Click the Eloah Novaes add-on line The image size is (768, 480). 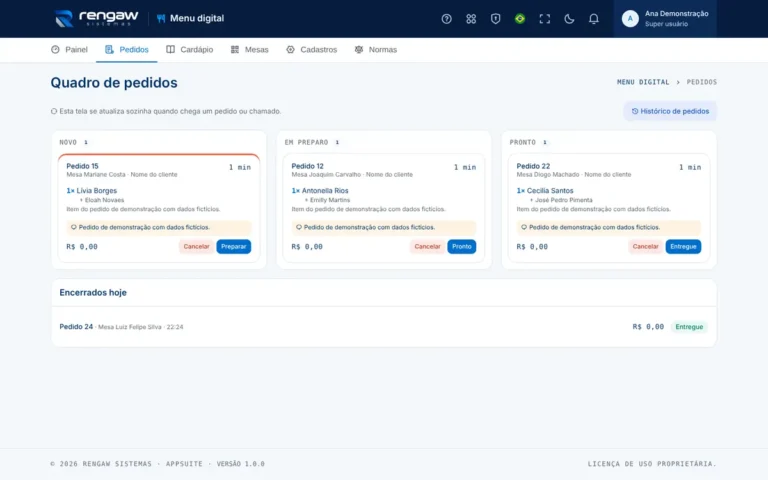click(x=102, y=200)
